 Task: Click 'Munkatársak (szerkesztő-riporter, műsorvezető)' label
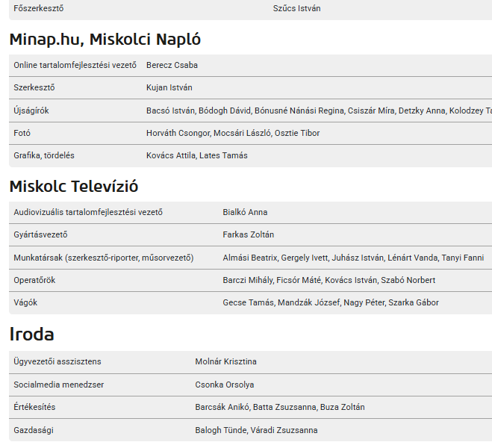pyautogui.click(x=104, y=258)
